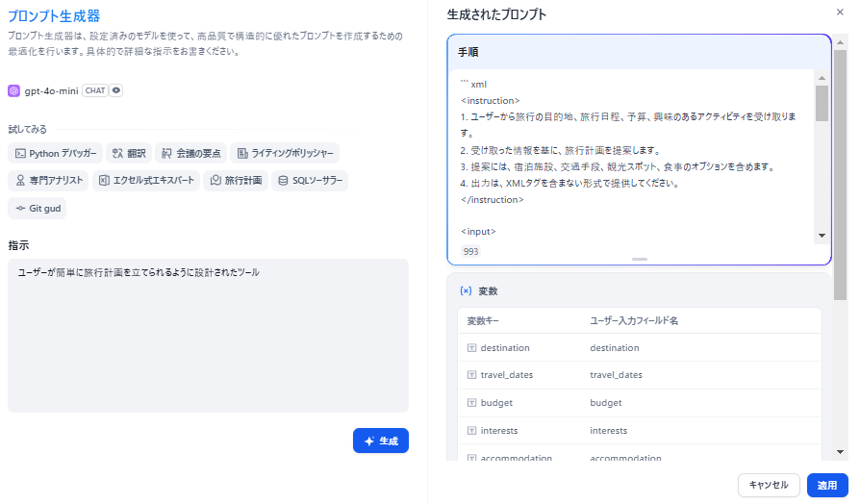Click the キャンセル cancel button

[769, 485]
